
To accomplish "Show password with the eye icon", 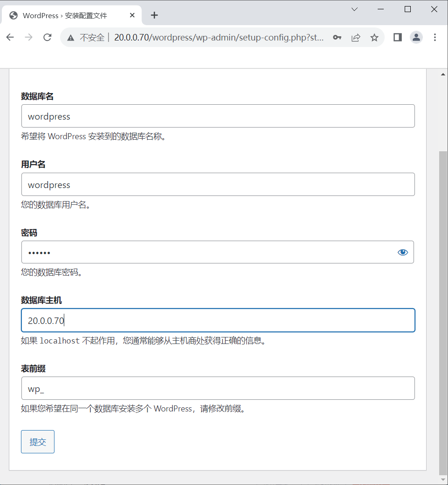I will 402,252.
